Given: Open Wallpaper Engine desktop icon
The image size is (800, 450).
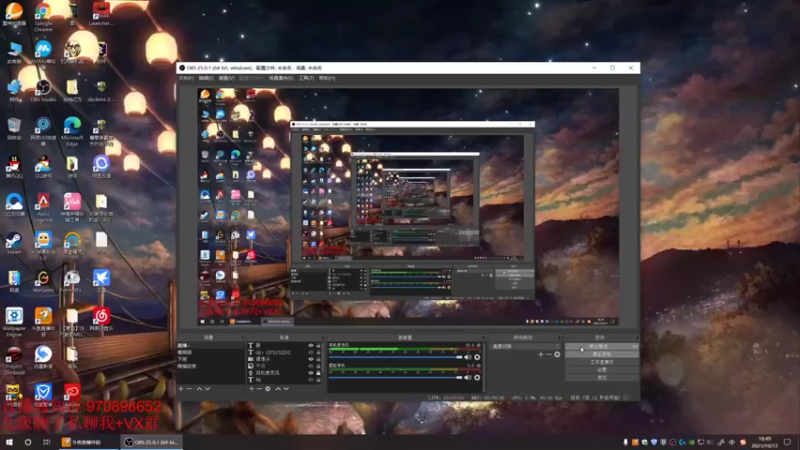Looking at the screenshot, I should [x=14, y=322].
